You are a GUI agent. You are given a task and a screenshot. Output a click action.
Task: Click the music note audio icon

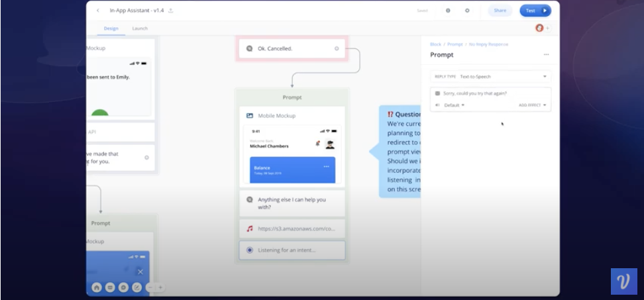tap(249, 228)
